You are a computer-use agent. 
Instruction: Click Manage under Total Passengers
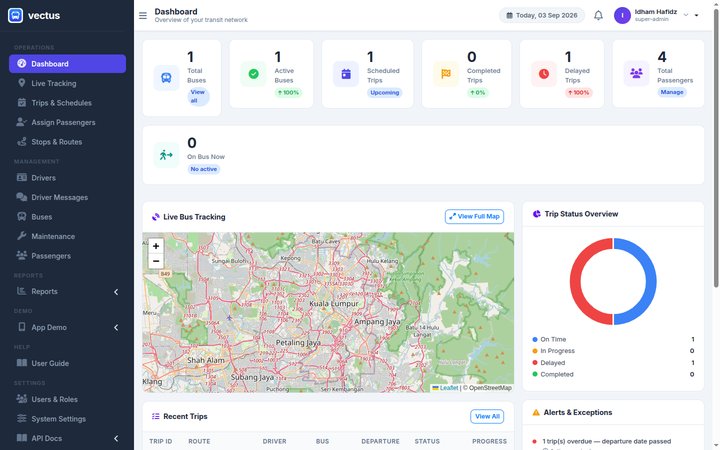click(x=672, y=92)
